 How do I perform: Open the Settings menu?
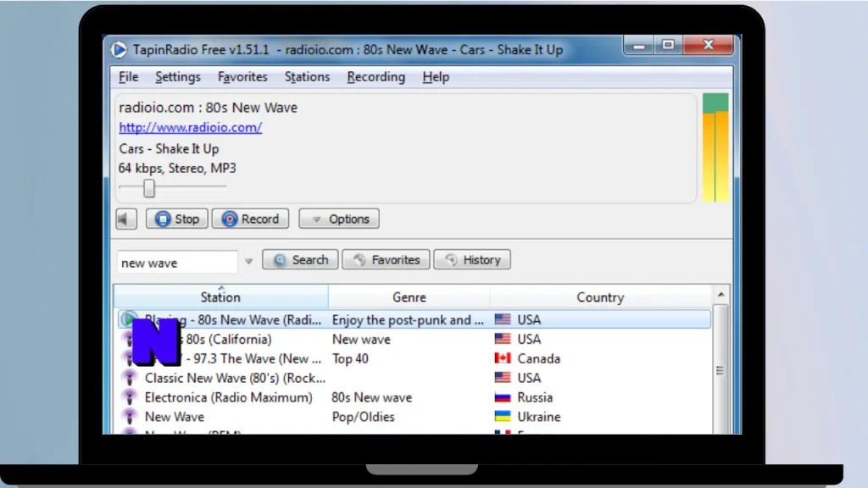[178, 77]
